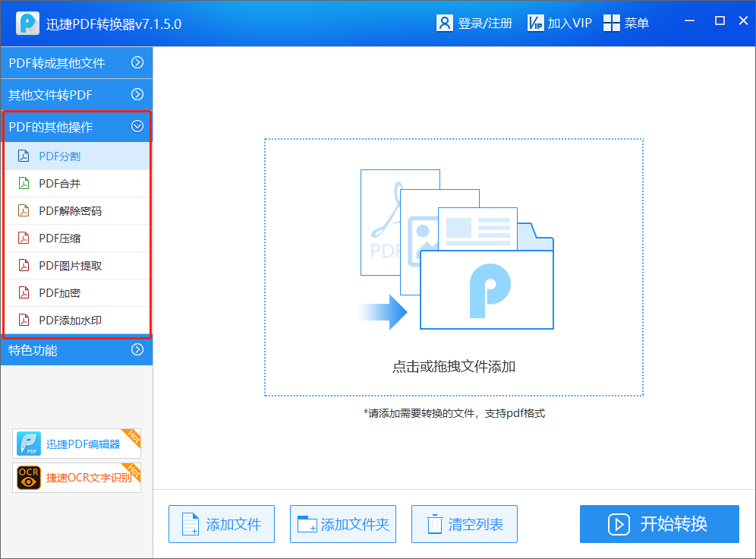
Task: Minimize the converter window
Action: 689,21
